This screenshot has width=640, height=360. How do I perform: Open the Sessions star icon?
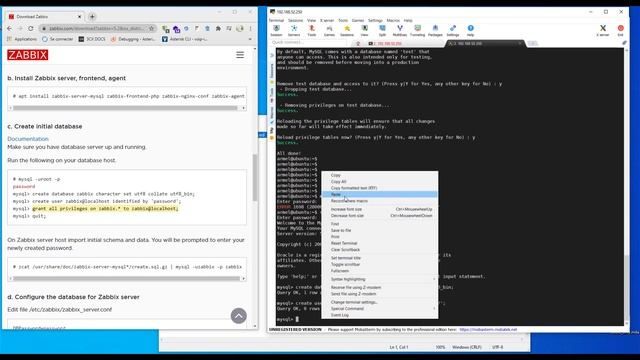(347, 30)
